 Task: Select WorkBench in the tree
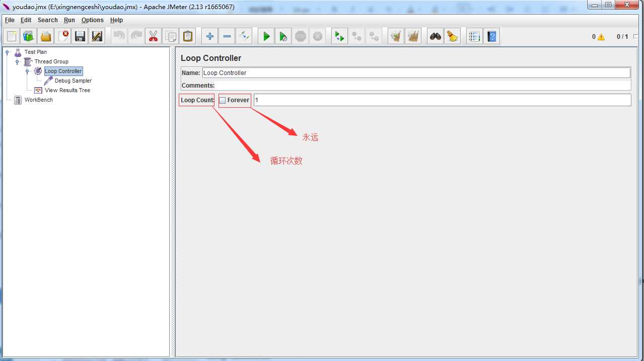[39, 100]
